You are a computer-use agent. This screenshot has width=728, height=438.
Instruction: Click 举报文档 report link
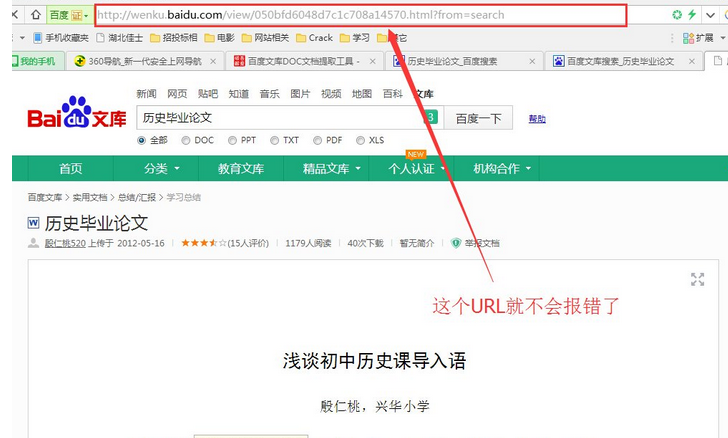pyautogui.click(x=482, y=243)
